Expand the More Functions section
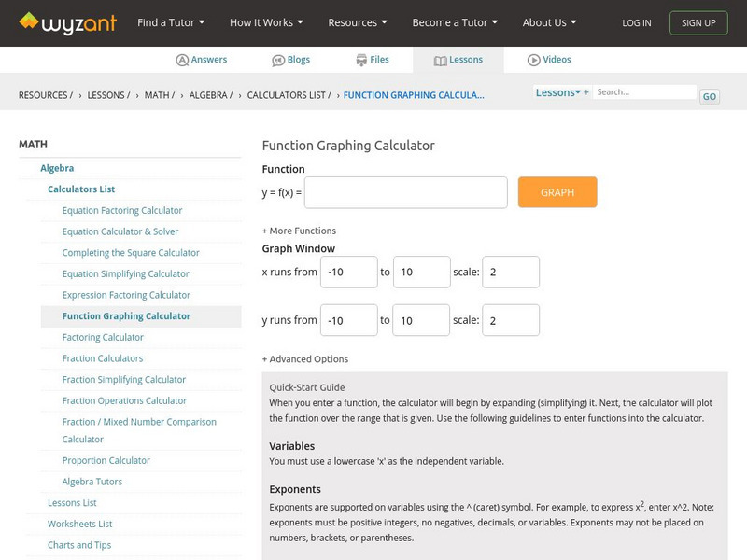Viewport: 747px width, 560px height. click(x=299, y=231)
